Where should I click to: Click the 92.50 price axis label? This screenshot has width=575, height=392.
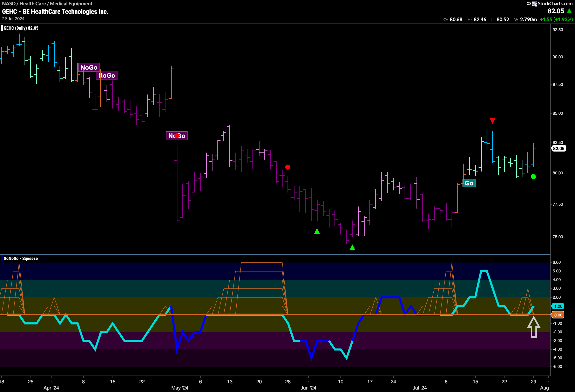tap(558, 30)
